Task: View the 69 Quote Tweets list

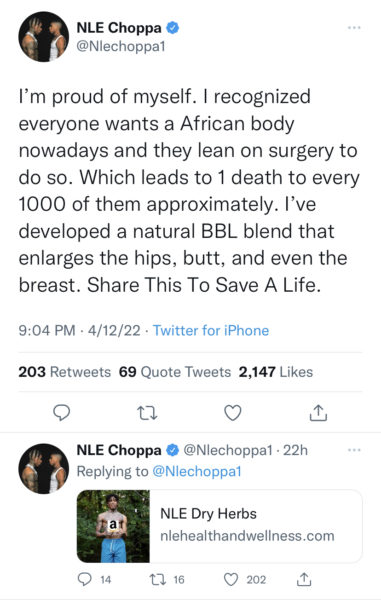Action: click(175, 372)
